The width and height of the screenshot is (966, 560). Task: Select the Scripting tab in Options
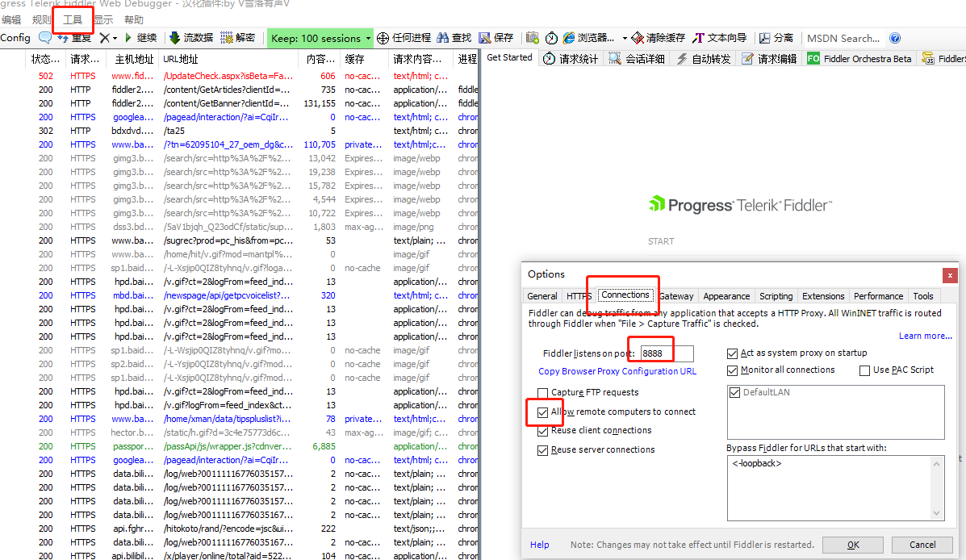tap(776, 296)
